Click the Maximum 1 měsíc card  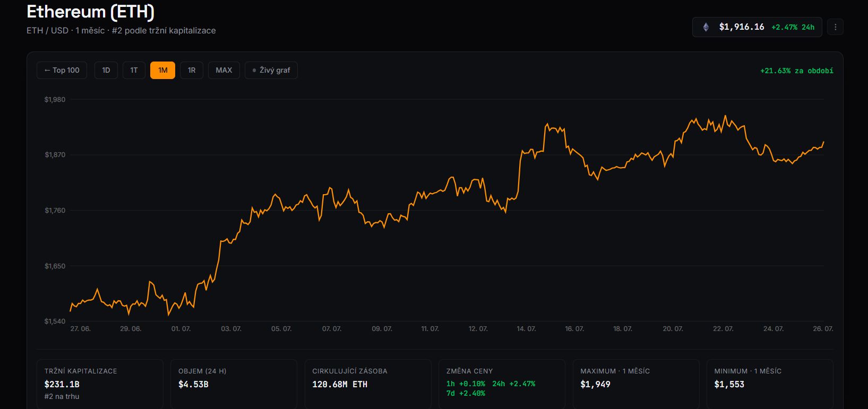(x=636, y=384)
